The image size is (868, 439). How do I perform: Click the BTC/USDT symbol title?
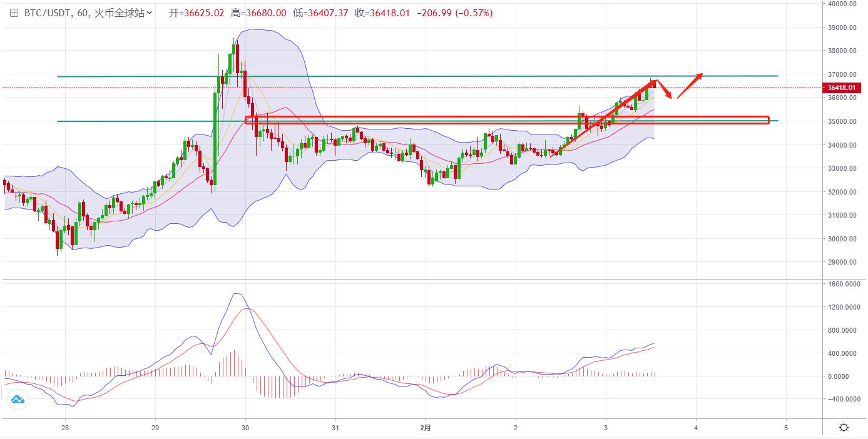click(48, 13)
